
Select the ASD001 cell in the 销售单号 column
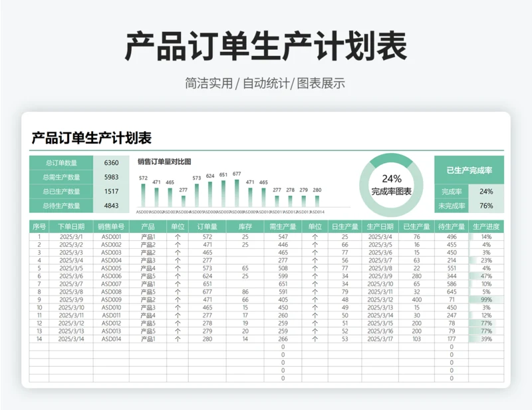pyautogui.click(x=111, y=237)
